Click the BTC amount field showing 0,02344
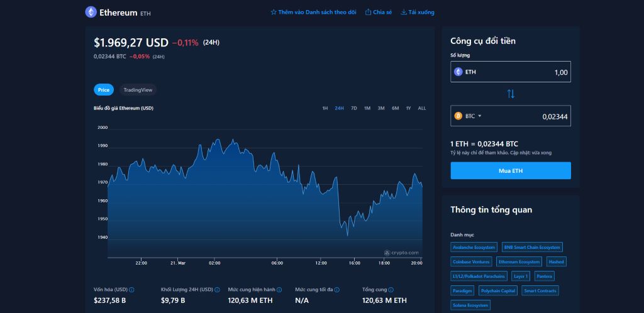The width and height of the screenshot is (644, 313). [x=511, y=116]
